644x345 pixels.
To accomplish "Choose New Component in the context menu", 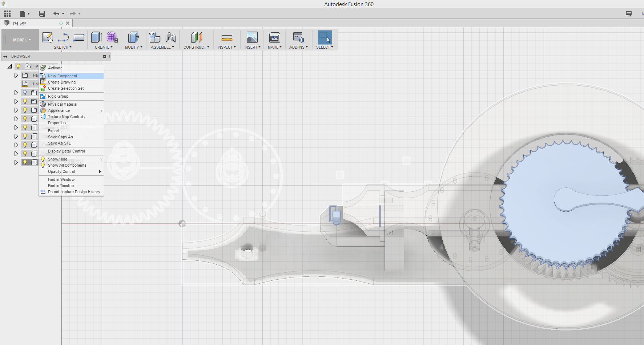I will click(71, 76).
